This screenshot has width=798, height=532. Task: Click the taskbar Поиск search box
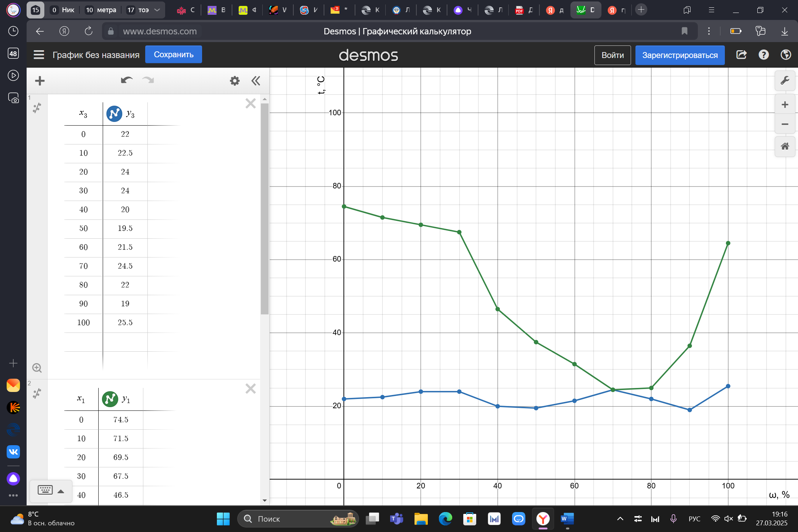pos(298,519)
